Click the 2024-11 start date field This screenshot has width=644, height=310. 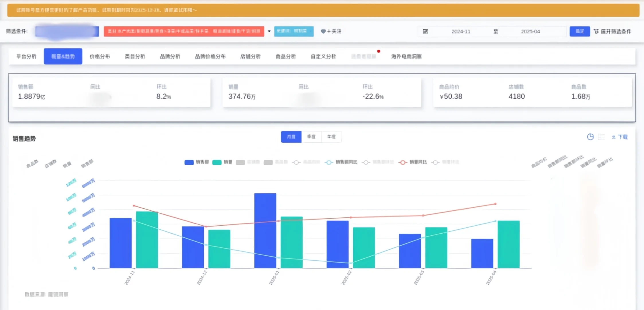[461, 31]
